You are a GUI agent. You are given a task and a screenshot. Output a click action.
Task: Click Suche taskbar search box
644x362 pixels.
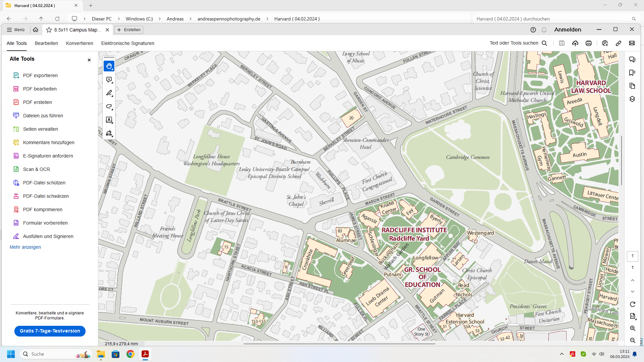56,354
